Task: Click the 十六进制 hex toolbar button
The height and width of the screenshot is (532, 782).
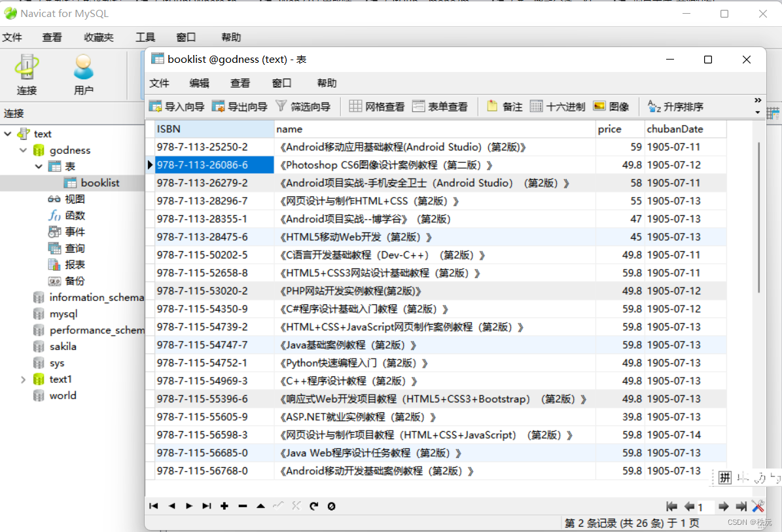Action: (x=558, y=106)
